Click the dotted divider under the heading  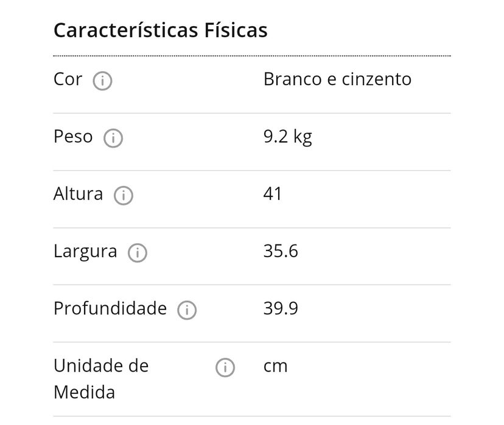pos(252,56)
